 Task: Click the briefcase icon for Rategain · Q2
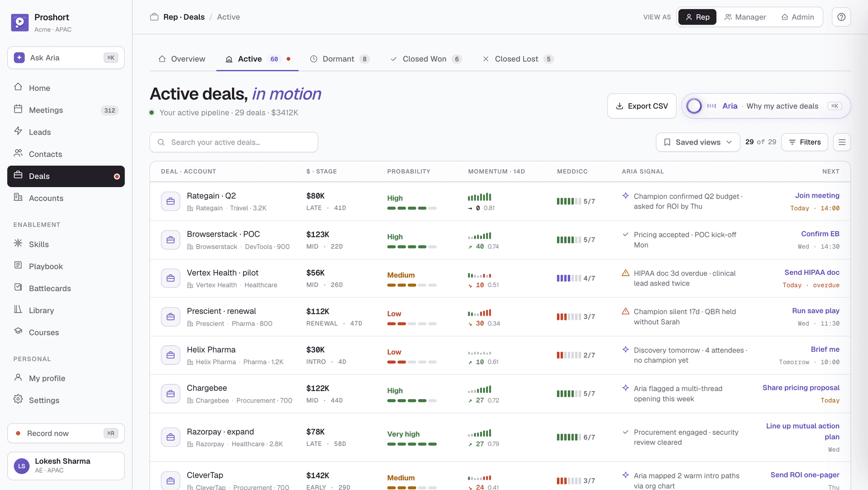coord(170,201)
